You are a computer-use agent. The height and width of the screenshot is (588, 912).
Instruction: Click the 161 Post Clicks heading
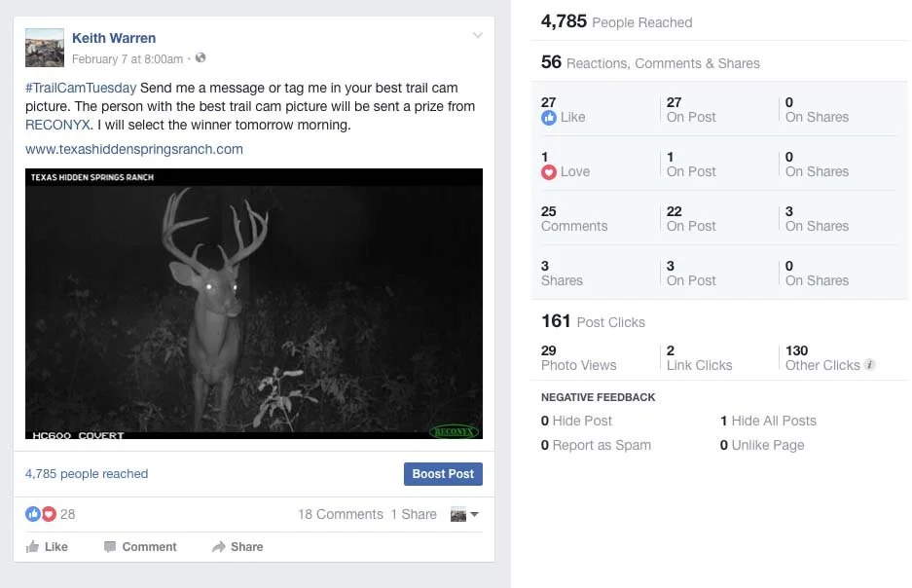[594, 321]
